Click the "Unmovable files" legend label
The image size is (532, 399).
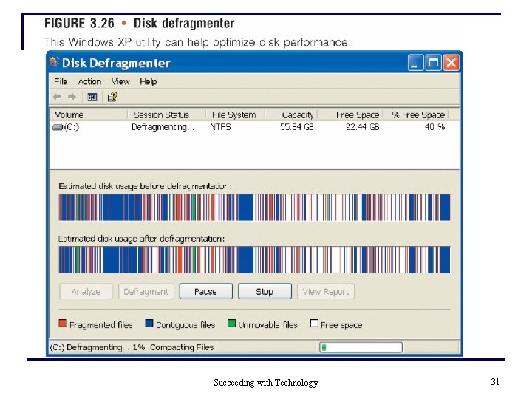pyautogui.click(x=267, y=325)
